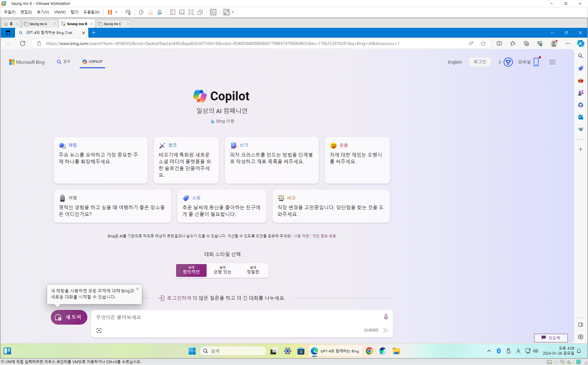The height and width of the screenshot is (365, 588).
Task: Show hidden system tray icons chevron
Action: coord(489,351)
